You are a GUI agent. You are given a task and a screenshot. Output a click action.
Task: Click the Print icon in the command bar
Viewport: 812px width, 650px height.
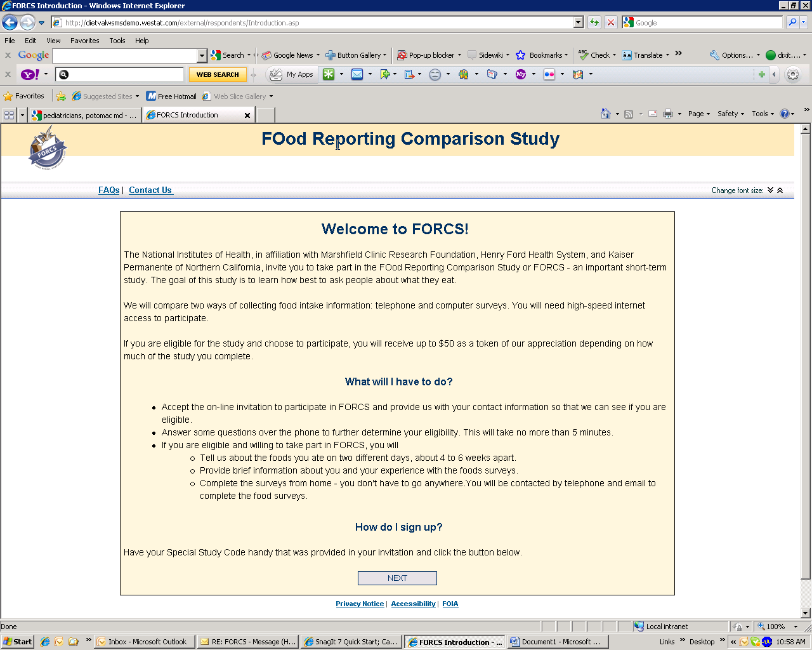[x=668, y=114]
